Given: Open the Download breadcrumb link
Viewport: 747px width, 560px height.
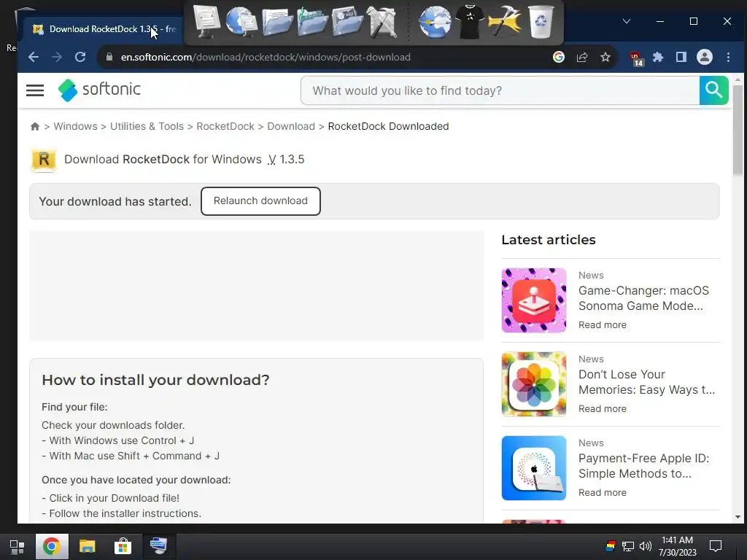Looking at the screenshot, I should [291, 126].
